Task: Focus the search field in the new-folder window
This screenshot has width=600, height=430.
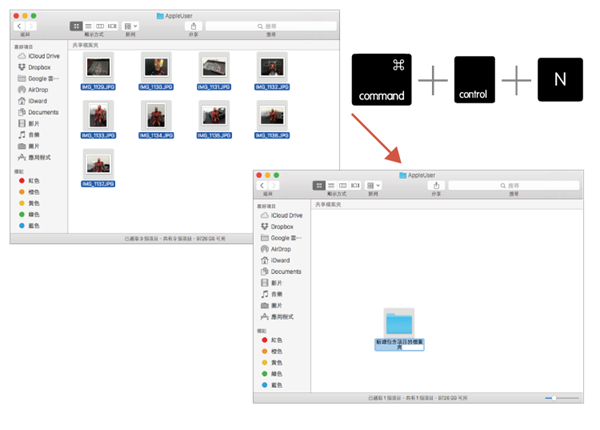Action: point(514,186)
